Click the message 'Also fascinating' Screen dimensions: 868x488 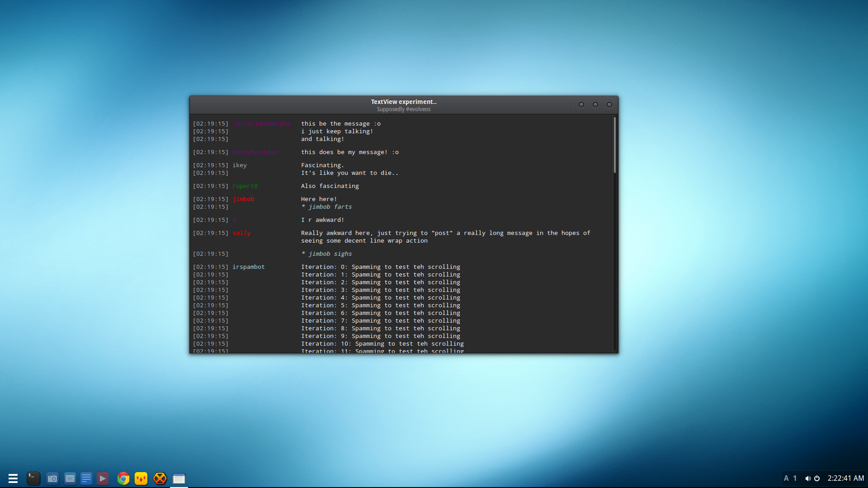point(330,186)
